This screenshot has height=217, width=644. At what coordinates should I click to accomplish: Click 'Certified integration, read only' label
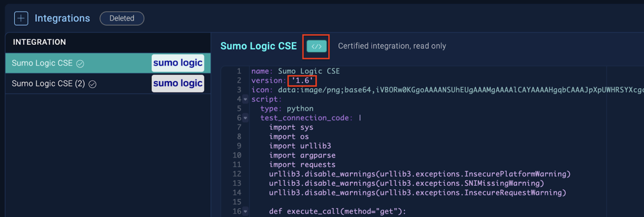click(392, 46)
